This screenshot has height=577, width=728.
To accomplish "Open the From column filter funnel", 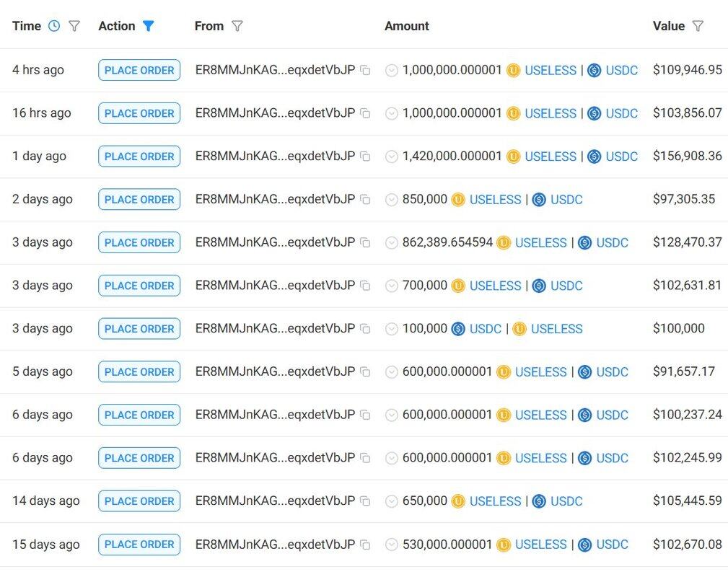I will pos(237,26).
